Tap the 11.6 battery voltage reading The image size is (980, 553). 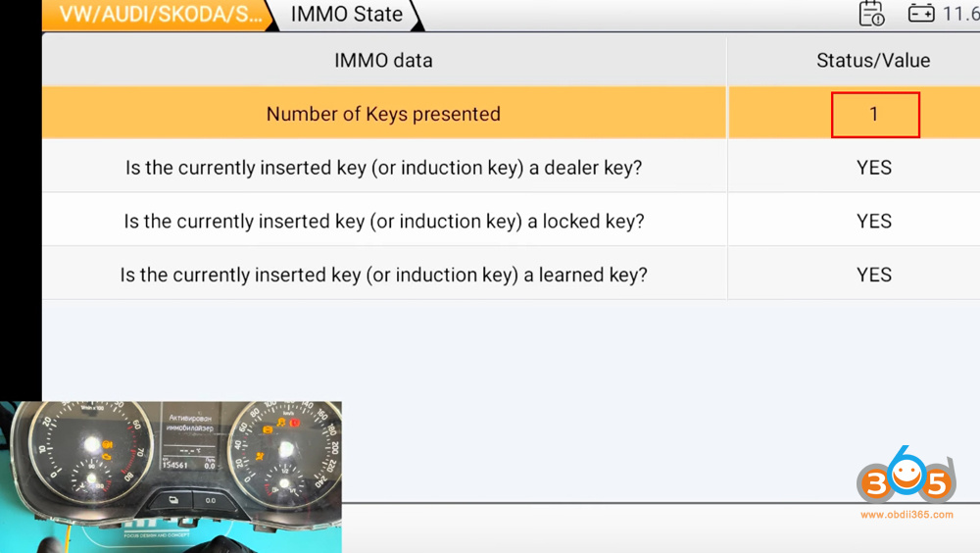960,14
